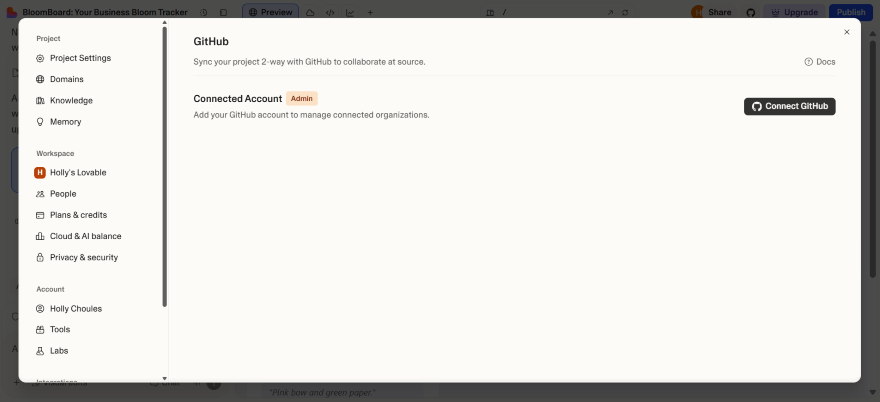
Task: Click the sidebar scrollbar thumb
Action: (x=164, y=166)
